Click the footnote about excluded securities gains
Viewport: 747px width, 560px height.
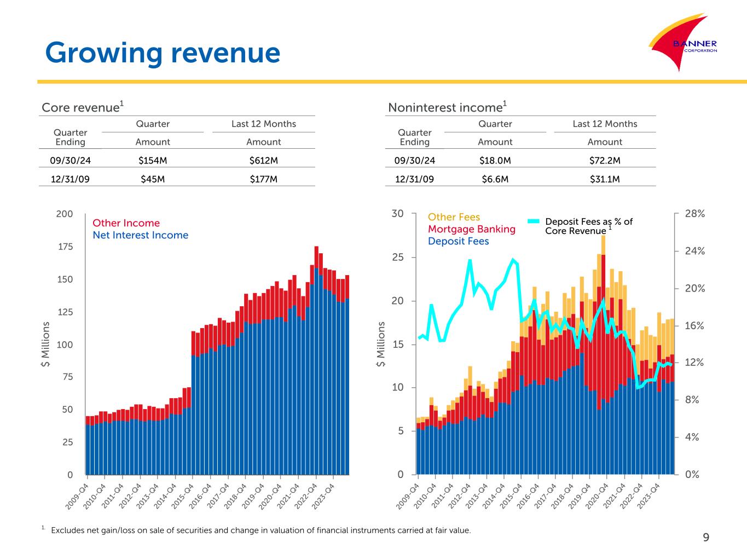point(260,530)
